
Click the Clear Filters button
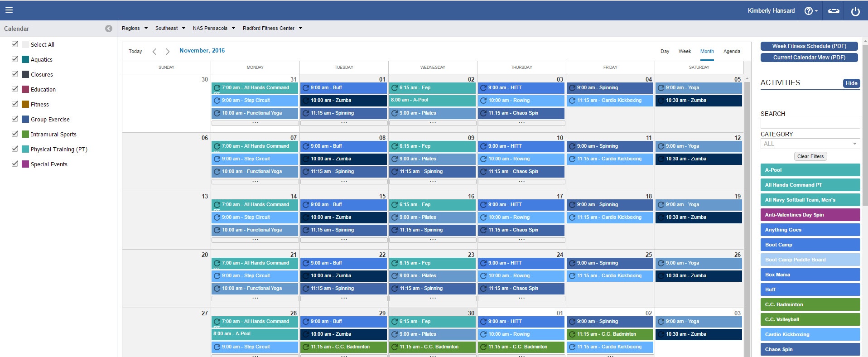pos(810,156)
